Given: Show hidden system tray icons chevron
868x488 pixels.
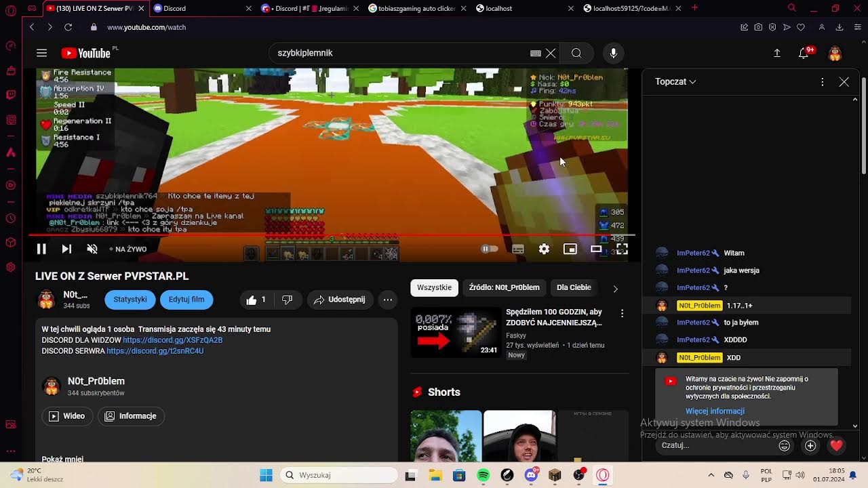Looking at the screenshot, I should pos(711,475).
